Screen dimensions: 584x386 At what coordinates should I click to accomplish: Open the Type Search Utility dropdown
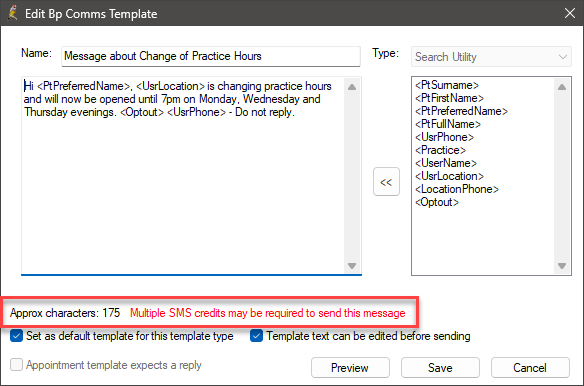click(x=491, y=57)
